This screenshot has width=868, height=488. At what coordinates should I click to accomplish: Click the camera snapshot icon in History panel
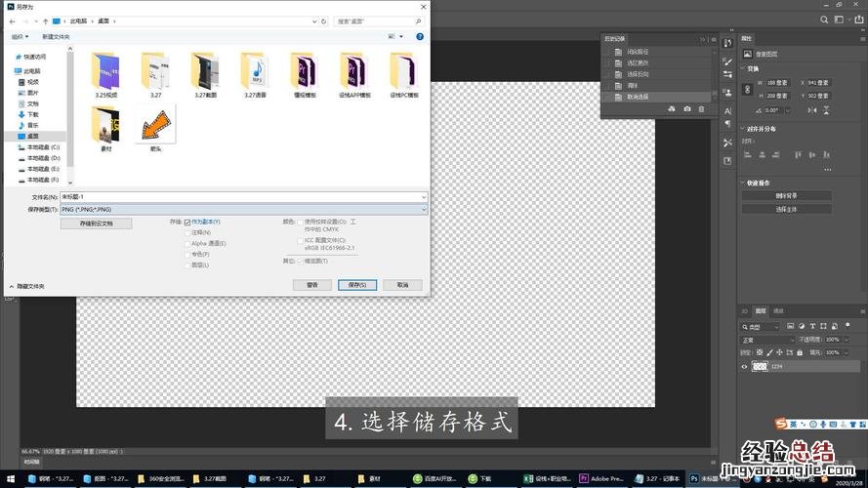tap(687, 108)
